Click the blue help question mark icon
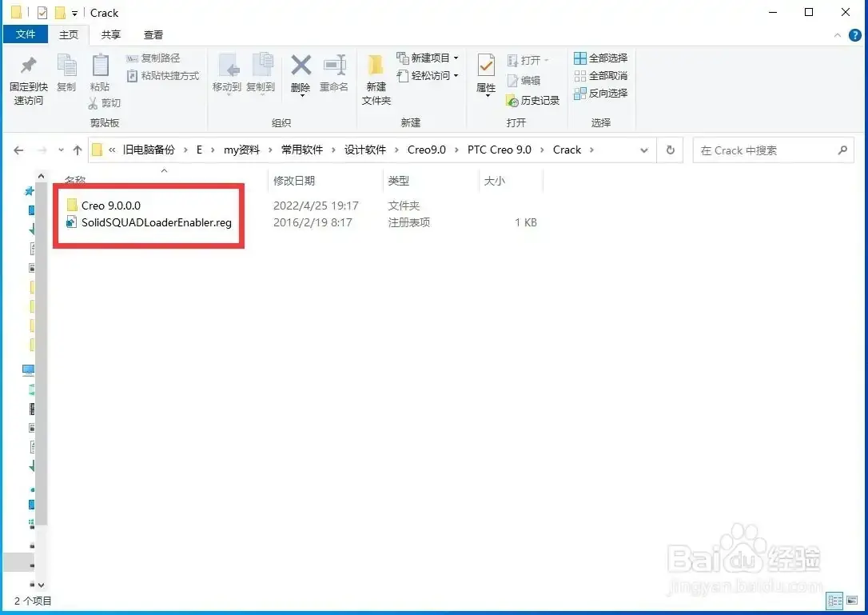The height and width of the screenshot is (615, 868). point(855,35)
